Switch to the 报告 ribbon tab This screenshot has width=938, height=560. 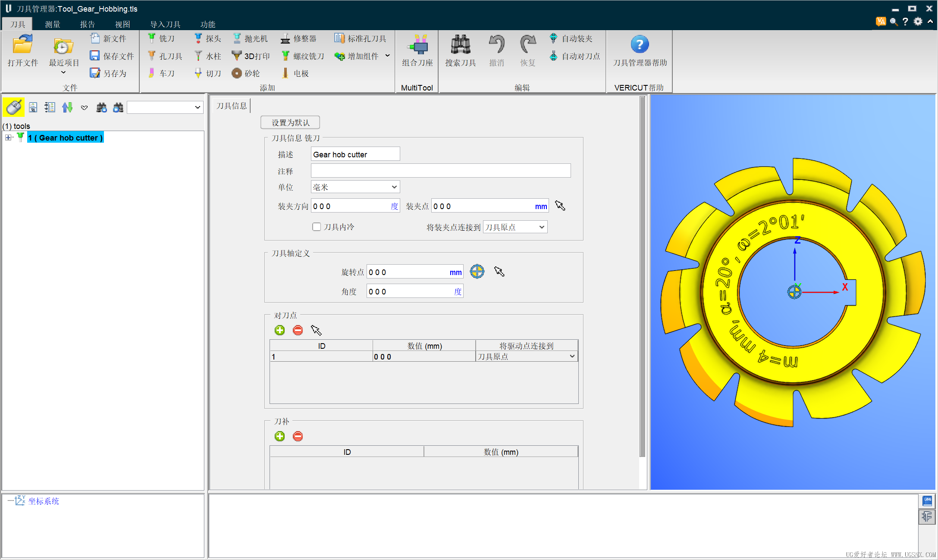(x=87, y=24)
